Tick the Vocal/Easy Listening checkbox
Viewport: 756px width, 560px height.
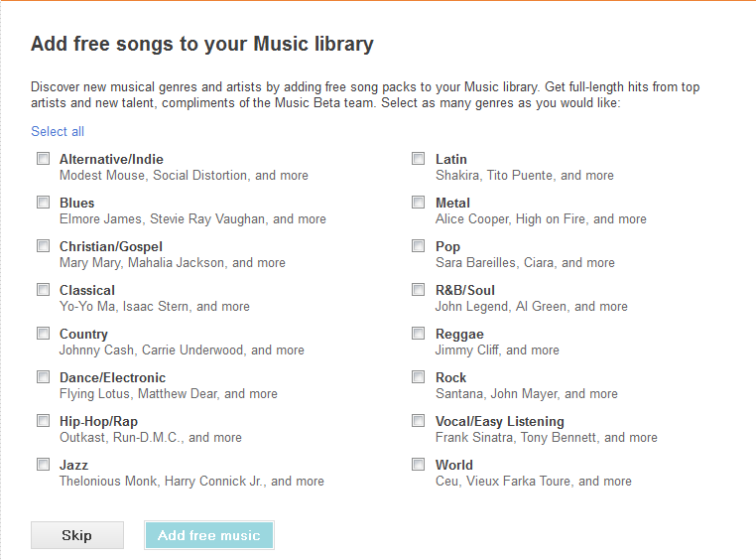pos(419,421)
